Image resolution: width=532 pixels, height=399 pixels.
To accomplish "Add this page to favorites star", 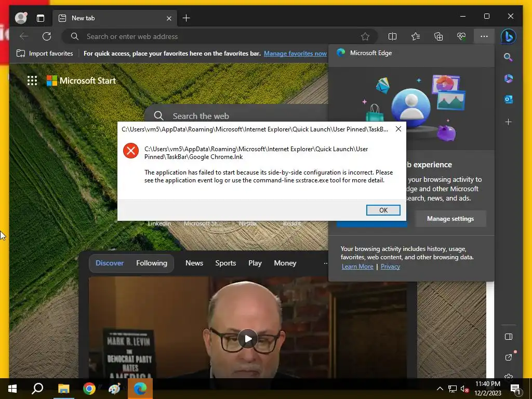I will point(365,36).
